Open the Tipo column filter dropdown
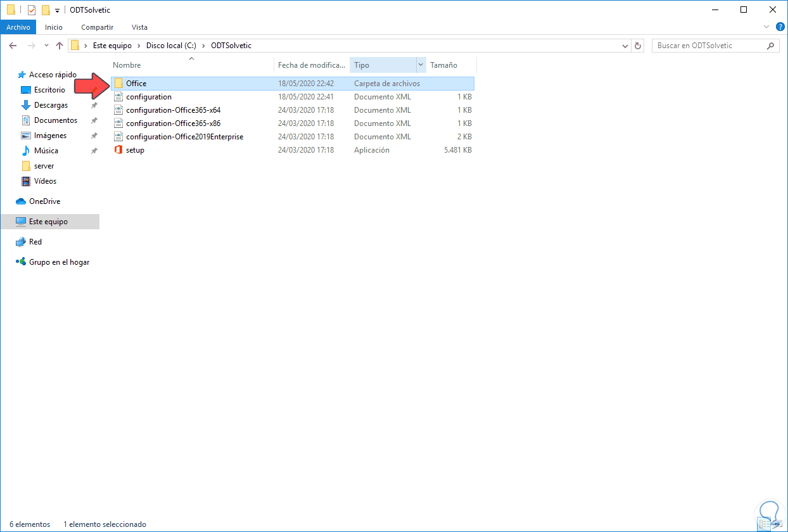Screen dimensions: 788x532 pos(421,65)
